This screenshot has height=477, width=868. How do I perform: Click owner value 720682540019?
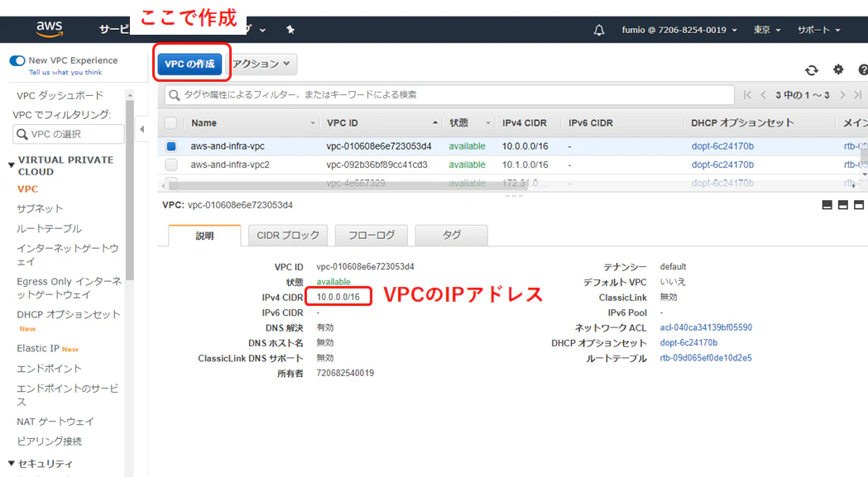tap(345, 374)
